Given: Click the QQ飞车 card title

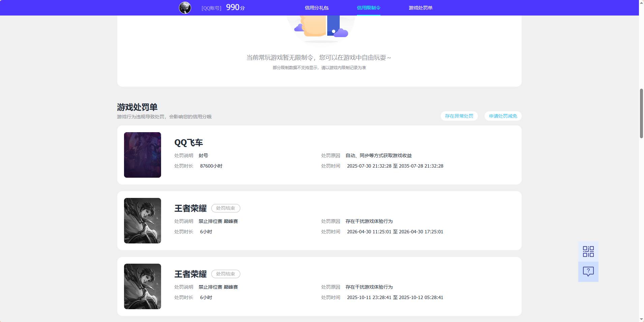Looking at the screenshot, I should 188,143.
